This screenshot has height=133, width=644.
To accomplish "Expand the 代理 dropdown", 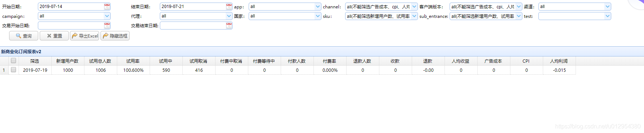I will [229, 16].
